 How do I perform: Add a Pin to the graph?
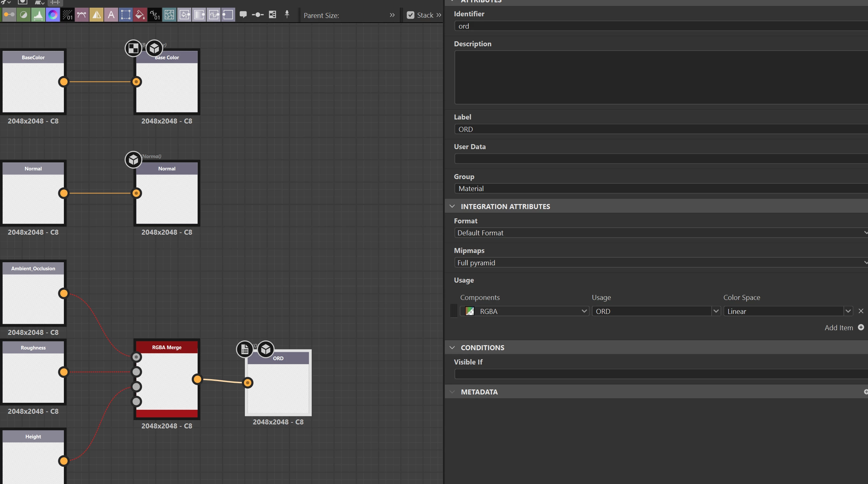(287, 15)
